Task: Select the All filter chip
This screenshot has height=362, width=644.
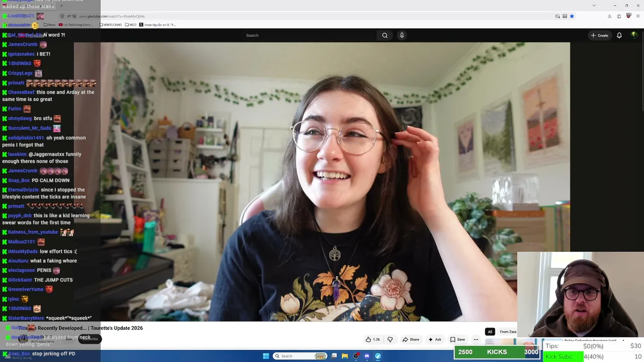Action: point(490,332)
